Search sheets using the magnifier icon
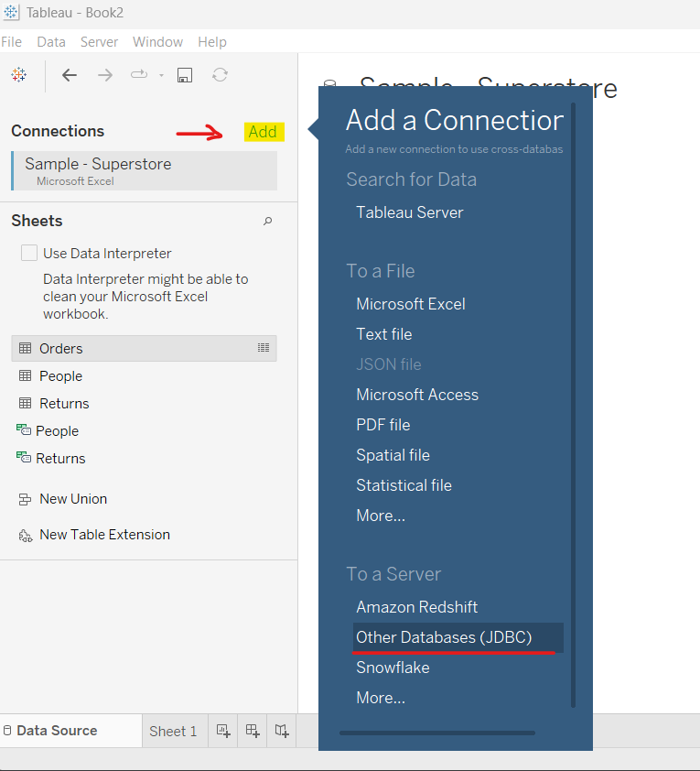 pos(268,222)
